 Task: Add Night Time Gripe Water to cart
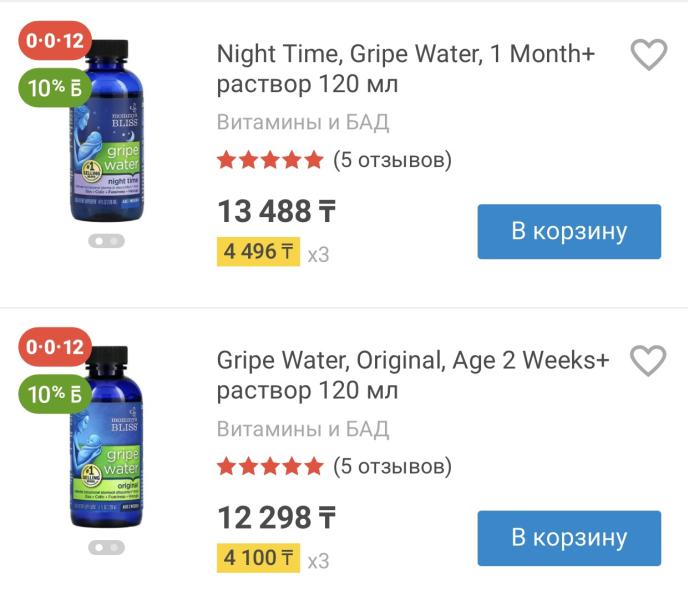coord(569,232)
